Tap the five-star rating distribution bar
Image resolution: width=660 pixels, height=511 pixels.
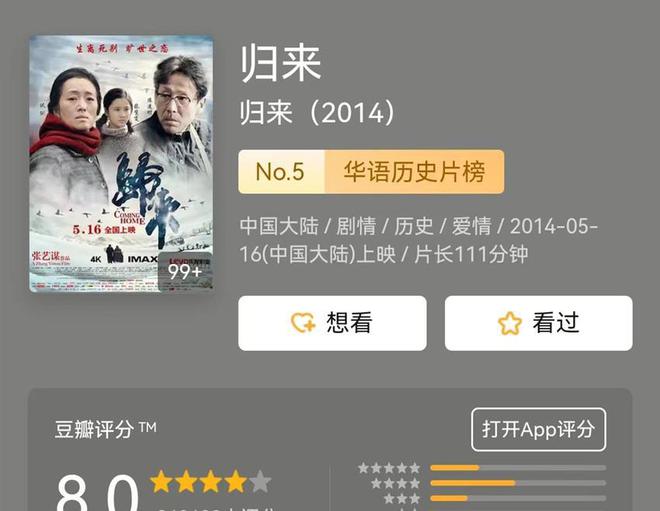[x=518, y=468]
